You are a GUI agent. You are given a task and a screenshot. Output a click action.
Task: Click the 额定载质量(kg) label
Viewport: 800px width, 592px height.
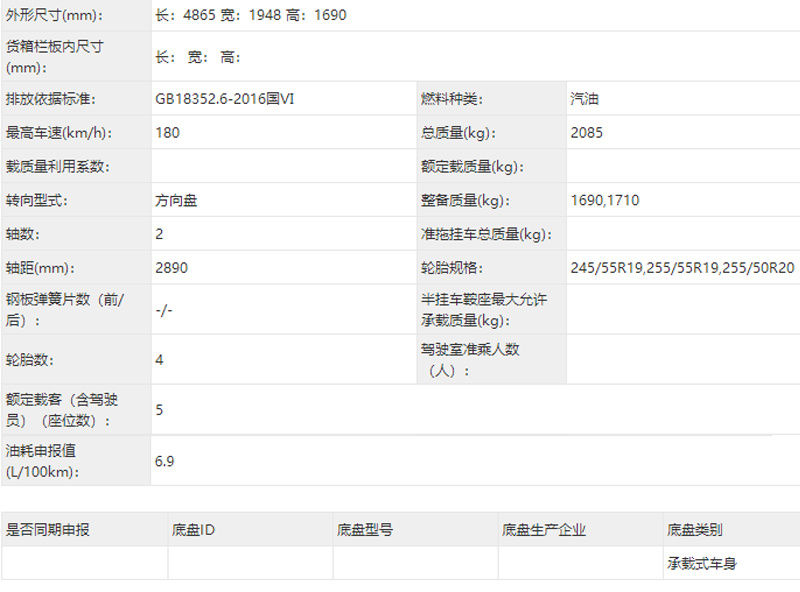[x=472, y=166]
